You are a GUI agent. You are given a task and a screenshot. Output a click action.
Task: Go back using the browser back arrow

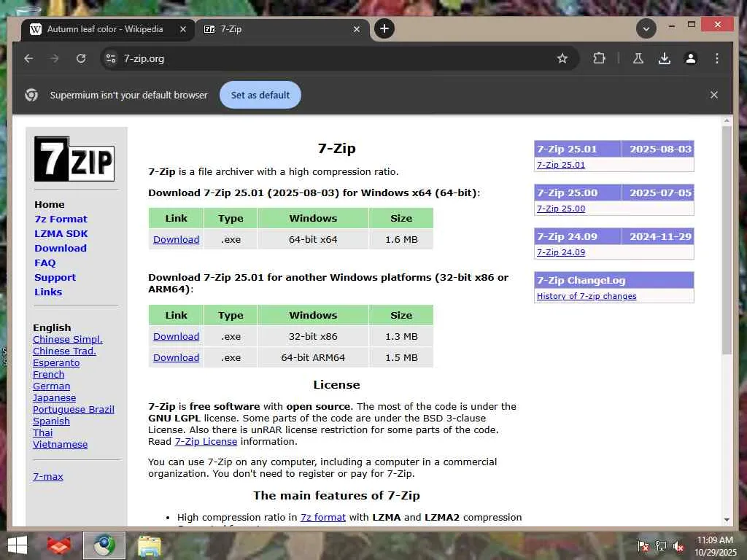(28, 58)
